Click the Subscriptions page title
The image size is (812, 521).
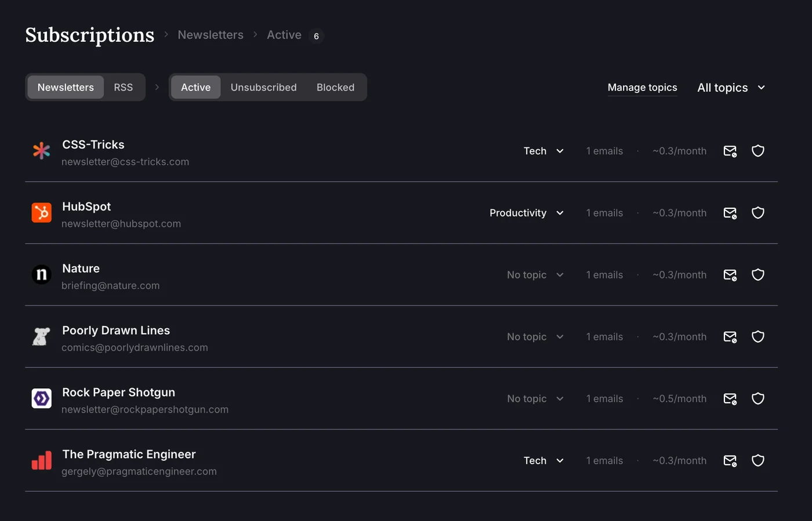(x=90, y=35)
